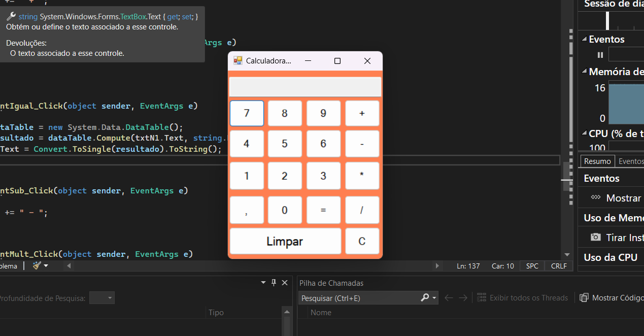
Task: Collapse the Eventos graph section
Action: pos(584,40)
